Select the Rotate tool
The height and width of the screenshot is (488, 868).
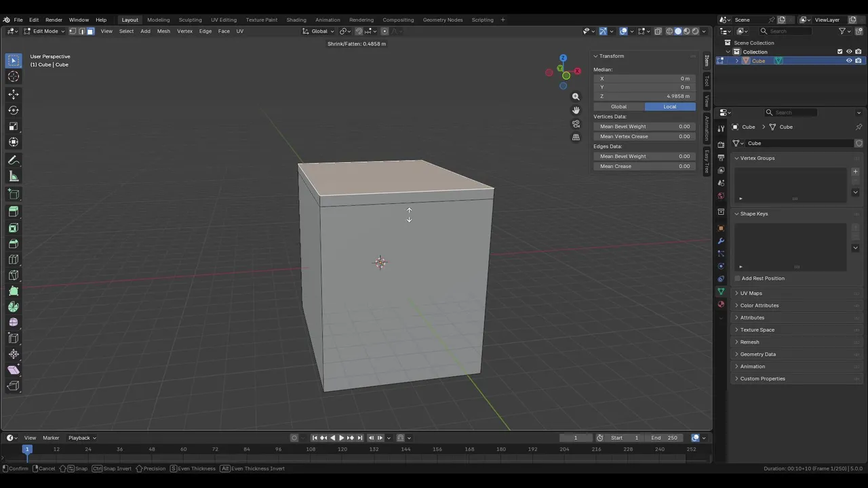[14, 110]
